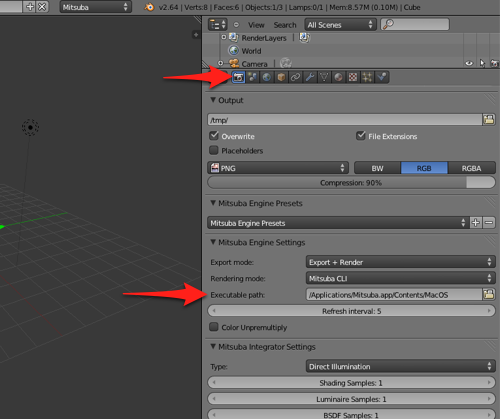Screen dimensions: 500x419
Task: Click the outliner editor type selector icon
Action: coord(217,25)
